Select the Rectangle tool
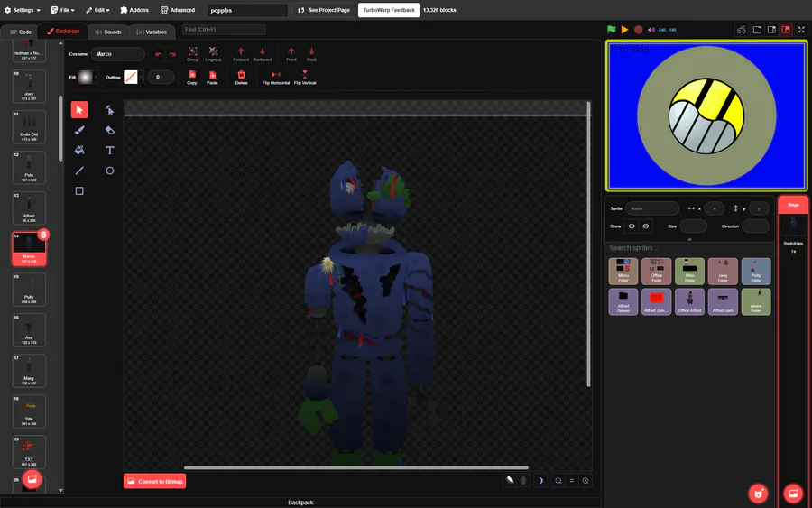The image size is (812, 508). (x=79, y=191)
